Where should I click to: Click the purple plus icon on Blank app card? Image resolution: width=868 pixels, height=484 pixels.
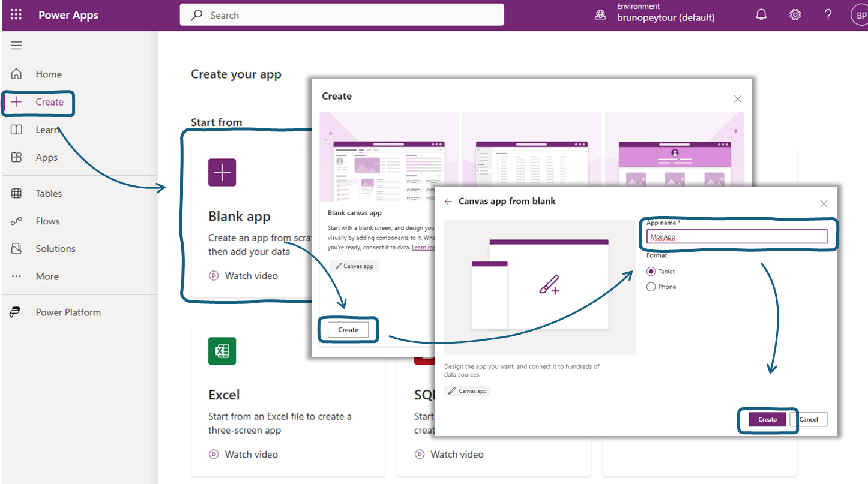pos(222,172)
